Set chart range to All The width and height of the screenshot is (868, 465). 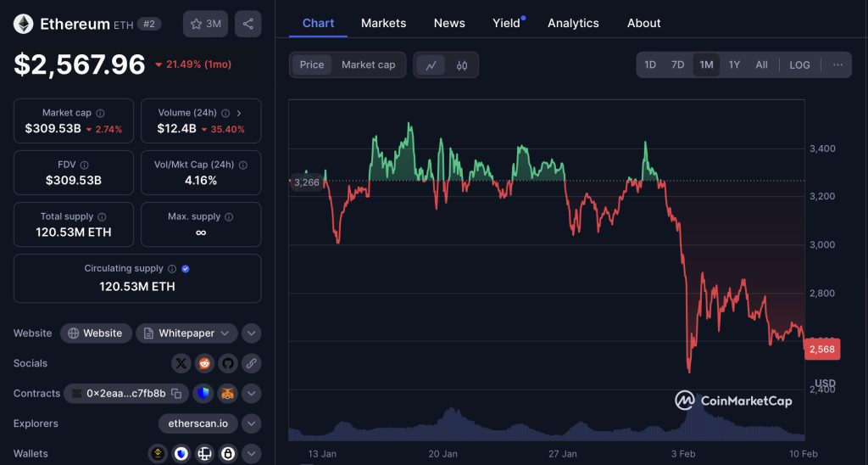pos(762,64)
